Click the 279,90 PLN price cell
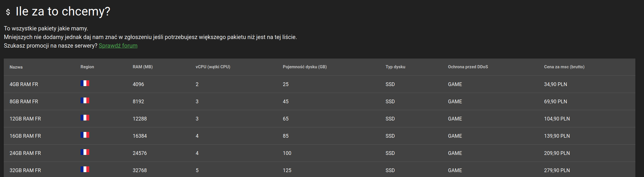The width and height of the screenshot is (644, 177). tap(557, 170)
